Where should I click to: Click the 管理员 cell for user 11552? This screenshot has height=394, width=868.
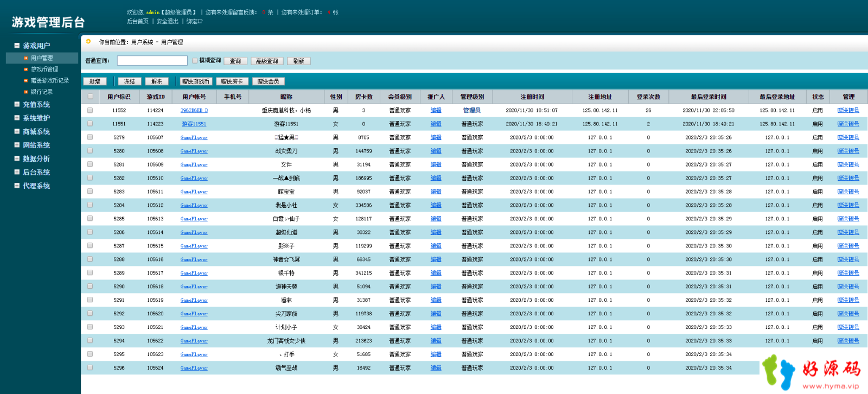tap(472, 110)
